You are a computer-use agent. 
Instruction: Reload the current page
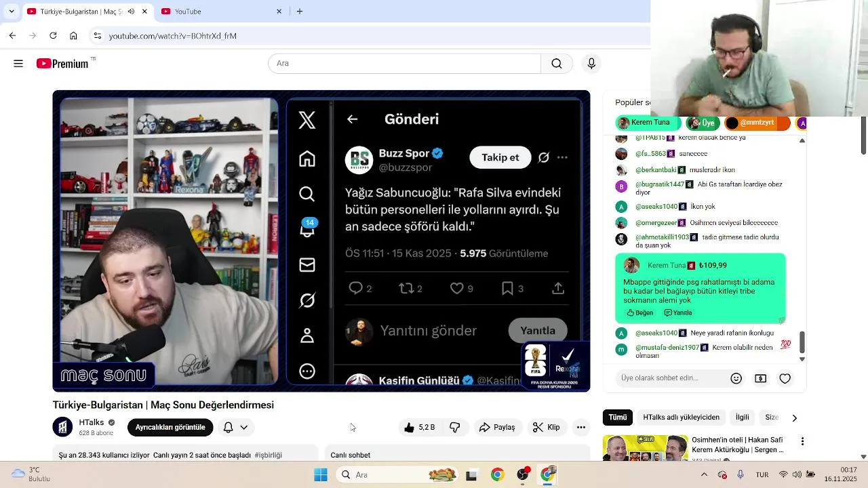[53, 35]
